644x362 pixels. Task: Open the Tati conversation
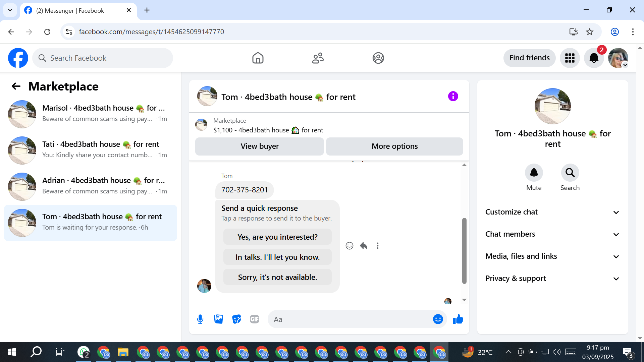(x=91, y=150)
